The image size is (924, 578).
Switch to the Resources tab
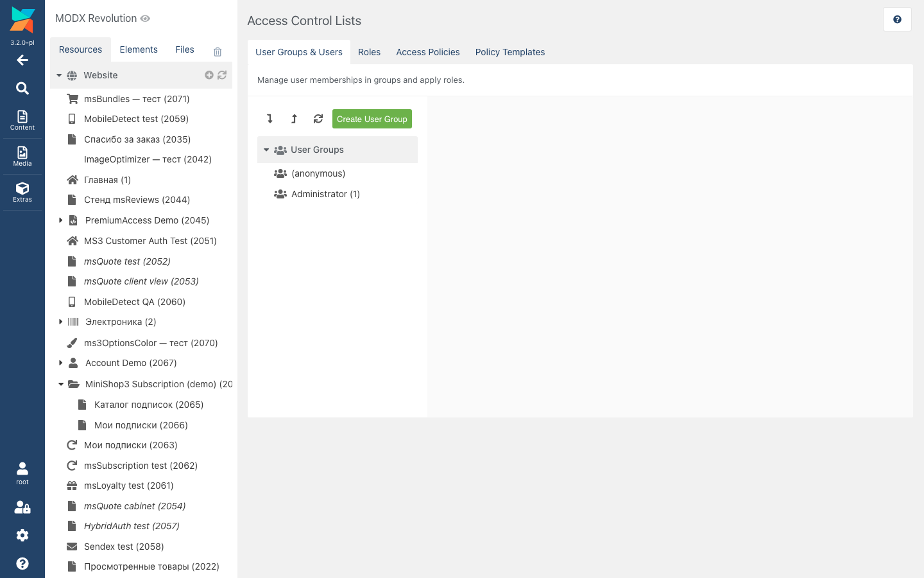[80, 49]
